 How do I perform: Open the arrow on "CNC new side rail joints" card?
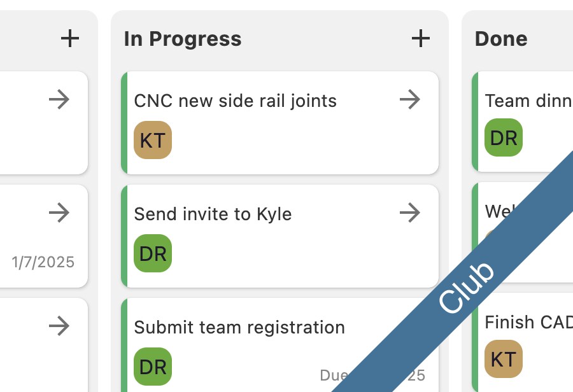click(411, 99)
